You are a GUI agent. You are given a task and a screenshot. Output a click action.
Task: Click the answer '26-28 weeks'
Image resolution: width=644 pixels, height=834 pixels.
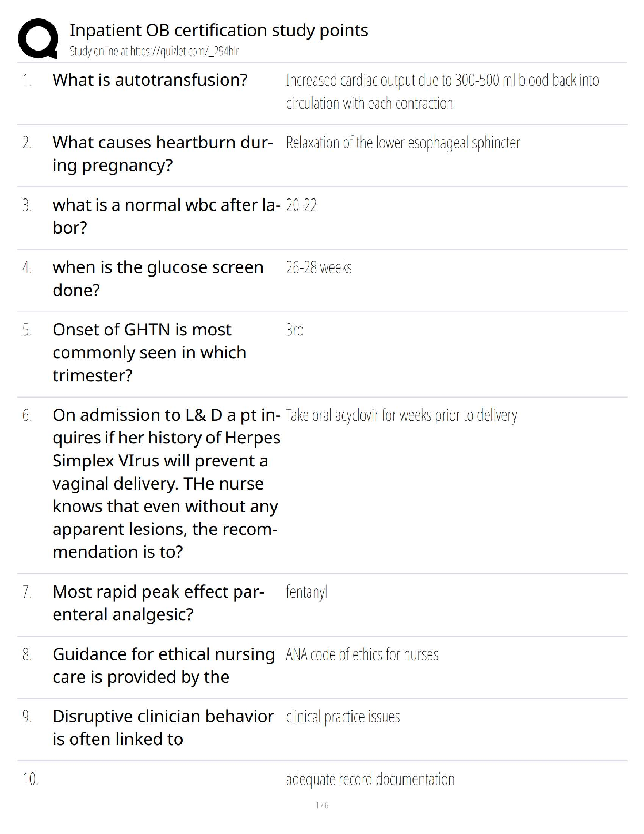tap(319, 267)
